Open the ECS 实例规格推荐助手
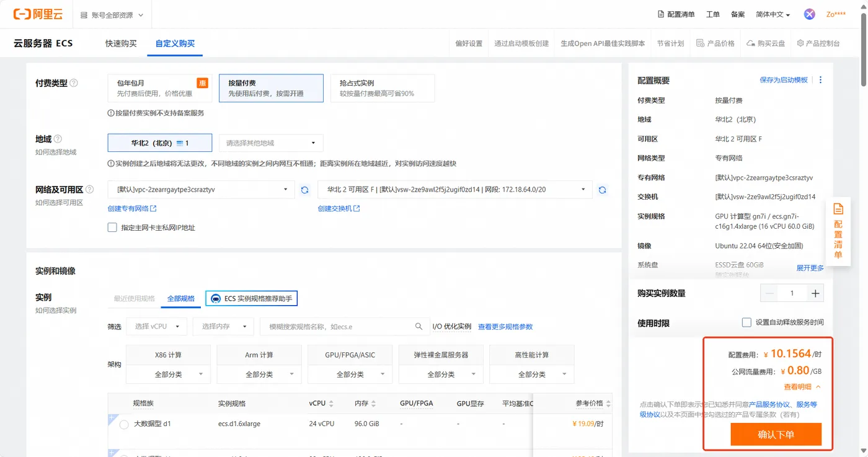This screenshot has height=457, width=868. click(252, 299)
